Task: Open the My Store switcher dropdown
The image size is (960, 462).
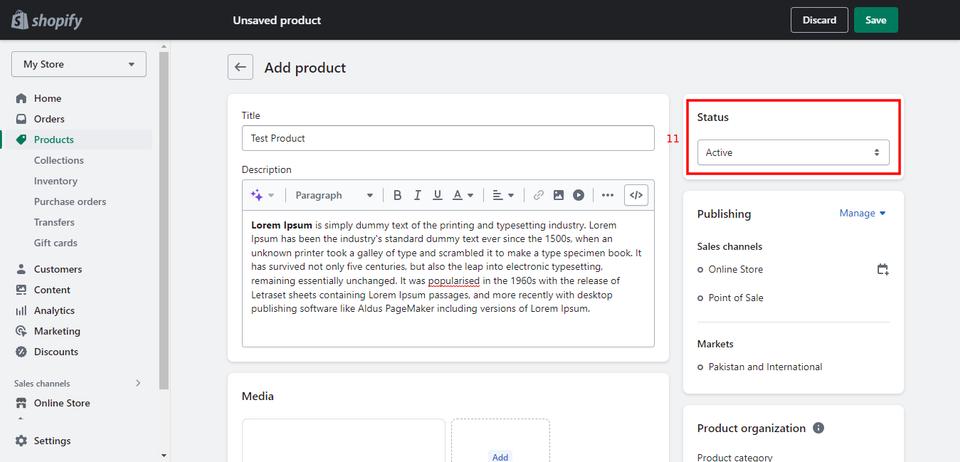Action: [x=78, y=64]
